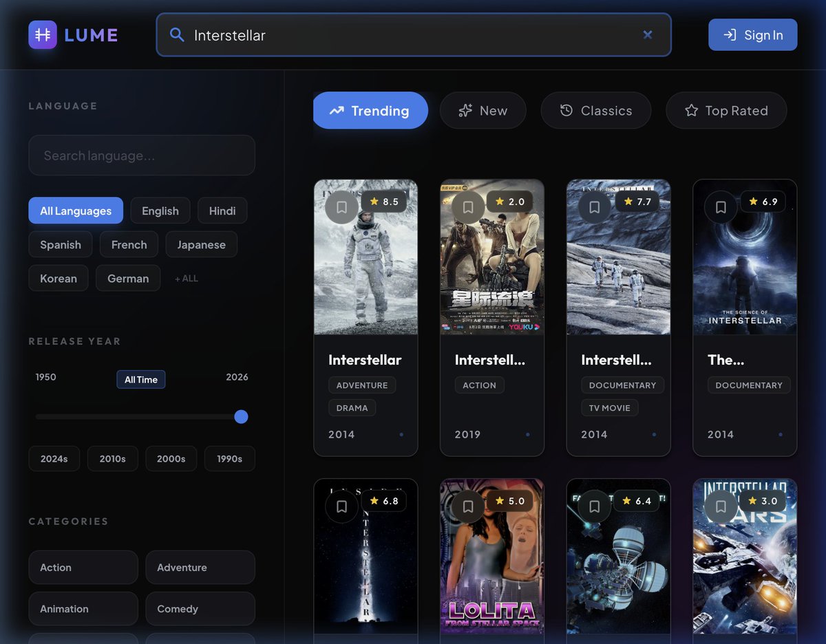
Task: Filter by the 2000s decade
Action: [x=171, y=458]
